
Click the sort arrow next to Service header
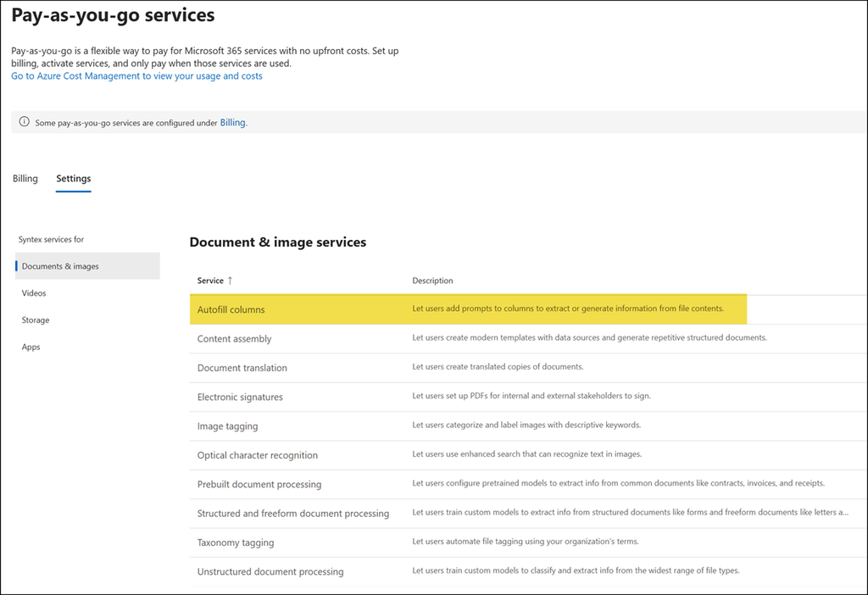231,281
